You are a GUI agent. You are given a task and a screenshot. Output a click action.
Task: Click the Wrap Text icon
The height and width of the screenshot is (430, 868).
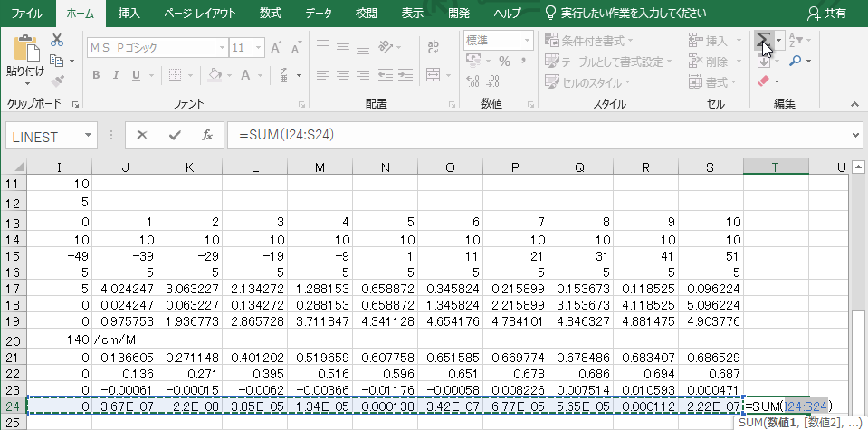[434, 48]
